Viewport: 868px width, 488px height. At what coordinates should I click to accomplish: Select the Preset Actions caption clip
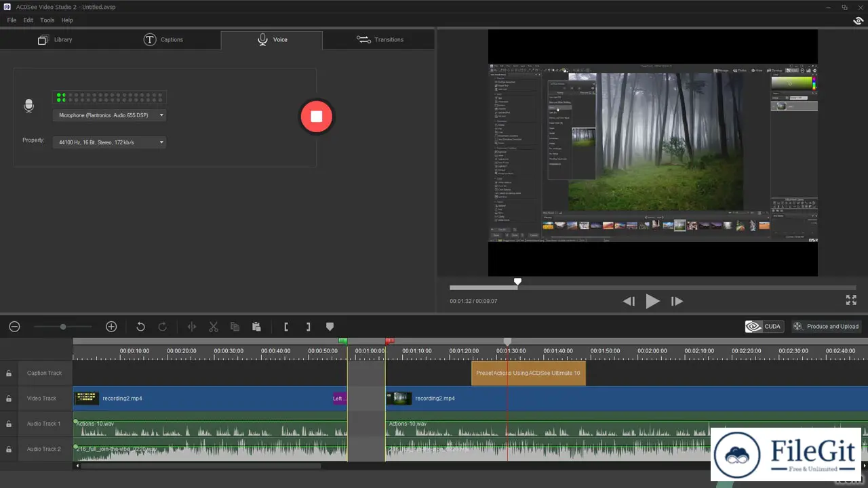point(528,373)
